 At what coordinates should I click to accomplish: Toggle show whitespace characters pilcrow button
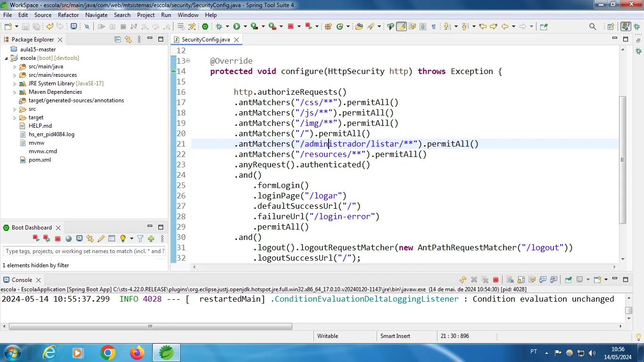pyautogui.click(x=433, y=27)
